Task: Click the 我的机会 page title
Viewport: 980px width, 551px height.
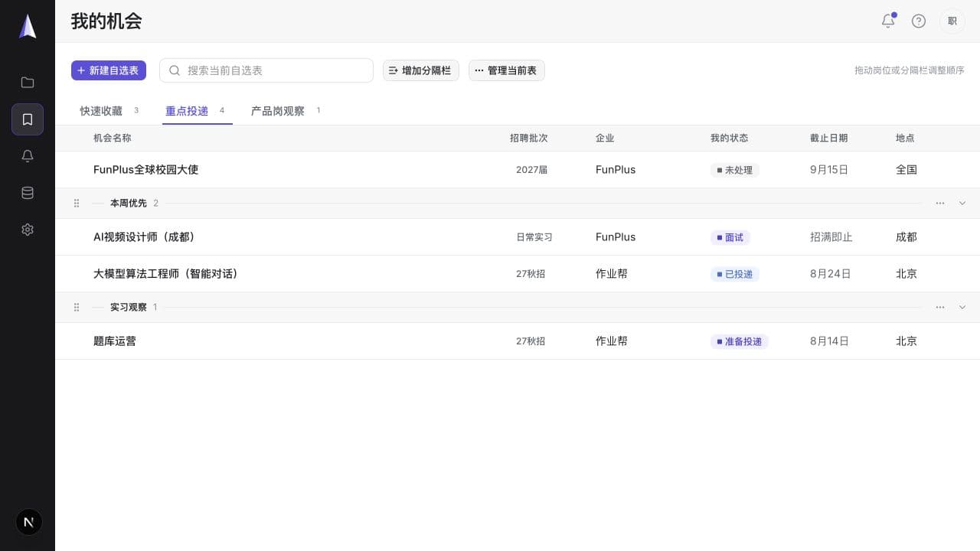Action: pyautogui.click(x=106, y=21)
